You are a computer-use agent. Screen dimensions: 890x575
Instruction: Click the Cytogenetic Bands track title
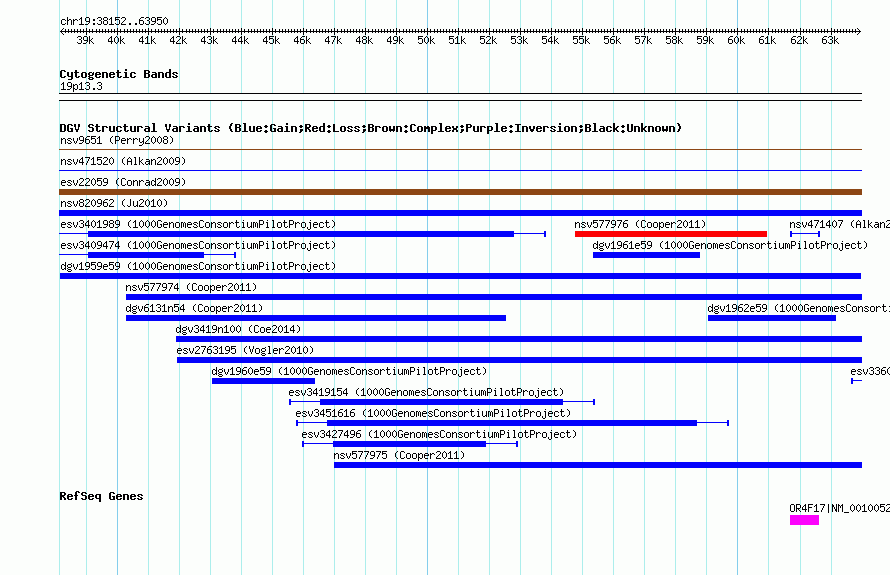coord(119,74)
